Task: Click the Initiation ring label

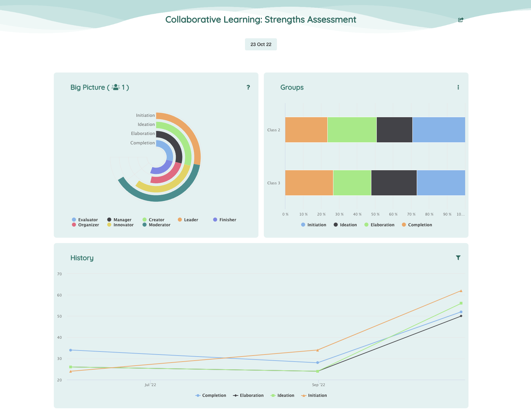Action: [145, 115]
